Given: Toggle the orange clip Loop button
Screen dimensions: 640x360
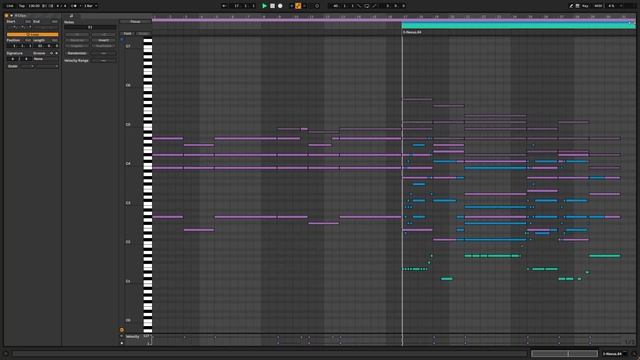Looking at the screenshot, I should pos(33,35).
